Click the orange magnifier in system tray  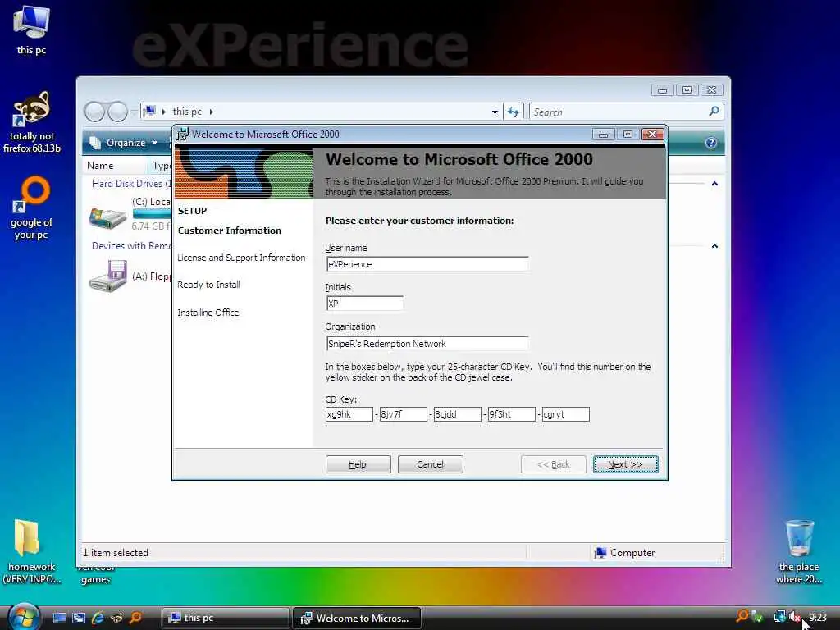[742, 616]
